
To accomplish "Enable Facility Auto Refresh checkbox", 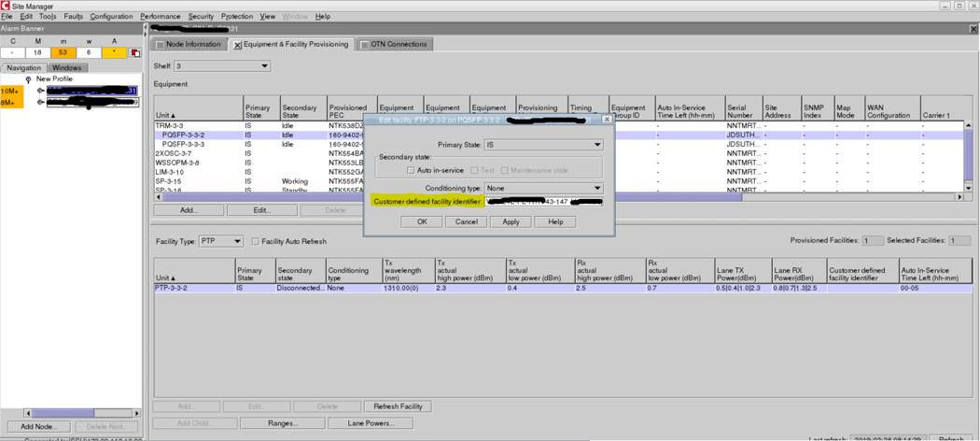I will [x=255, y=241].
